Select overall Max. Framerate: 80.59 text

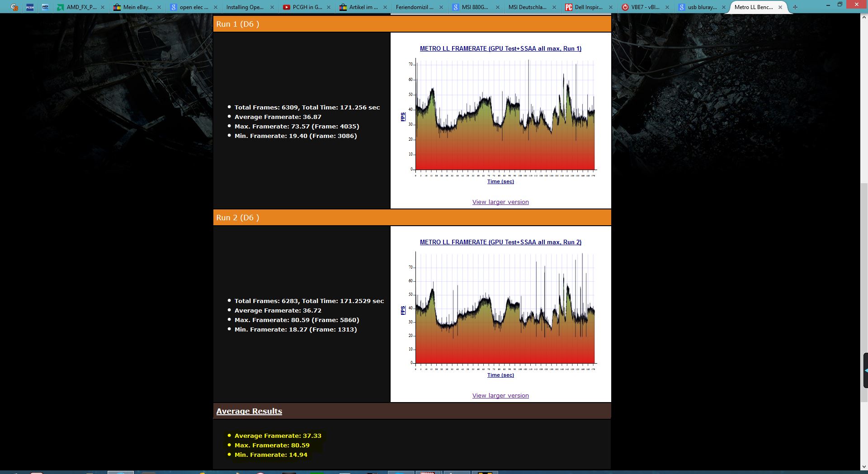[272, 445]
